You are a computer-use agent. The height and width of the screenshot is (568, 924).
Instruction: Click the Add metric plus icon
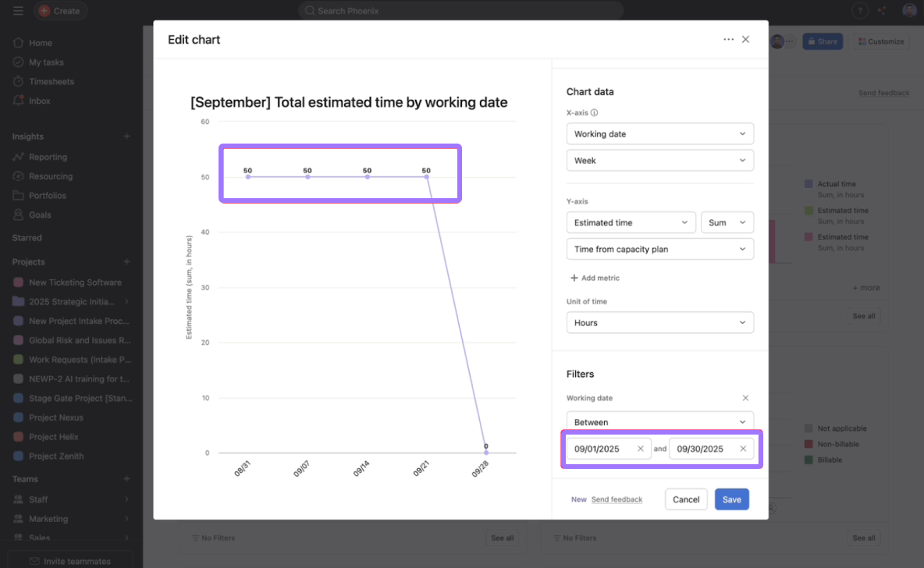pos(574,278)
